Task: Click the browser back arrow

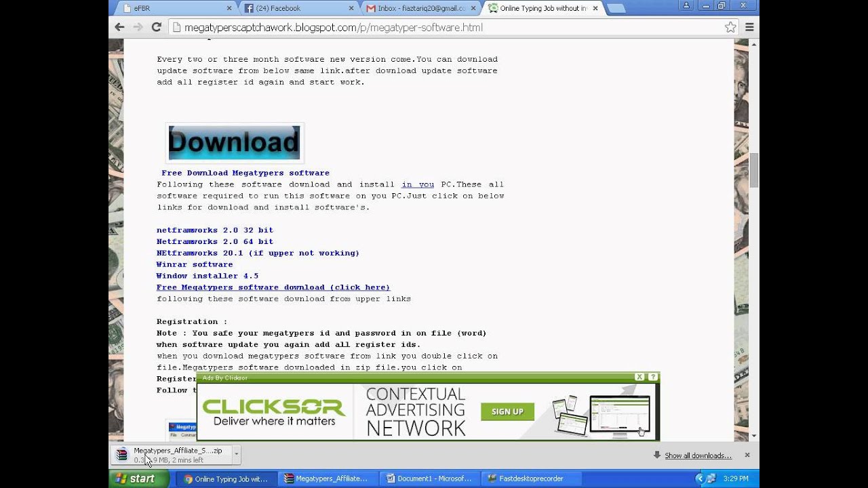Action: [119, 27]
